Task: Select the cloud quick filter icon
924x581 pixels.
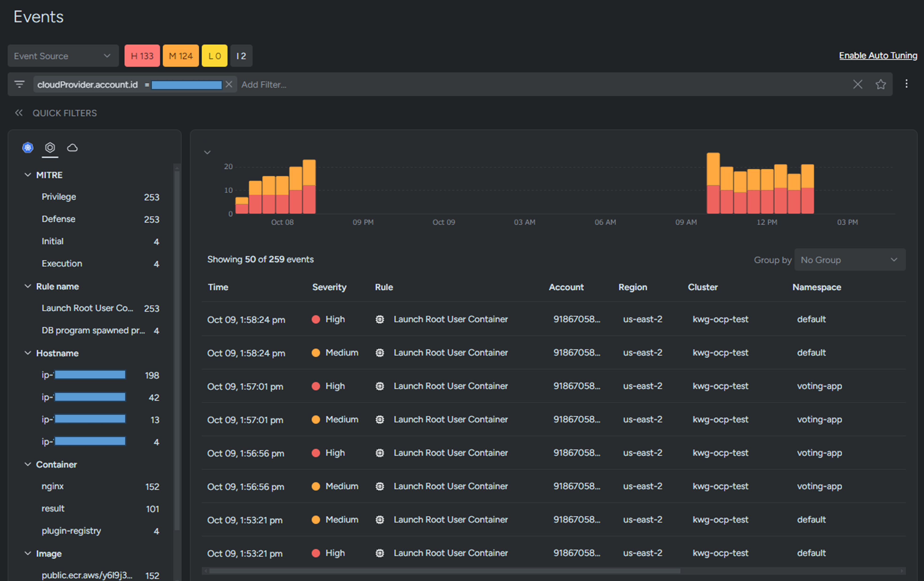Action: pyautogui.click(x=73, y=147)
